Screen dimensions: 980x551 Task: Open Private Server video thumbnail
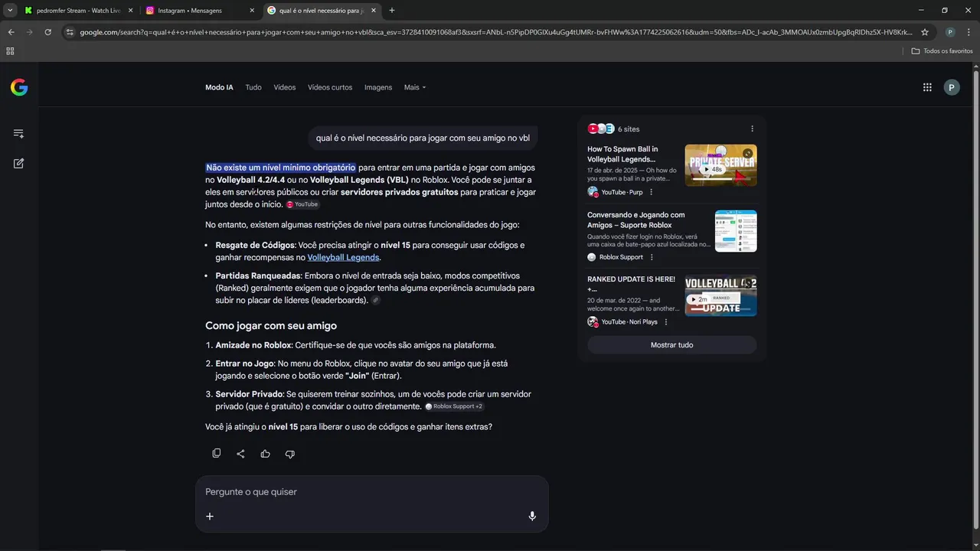720,165
